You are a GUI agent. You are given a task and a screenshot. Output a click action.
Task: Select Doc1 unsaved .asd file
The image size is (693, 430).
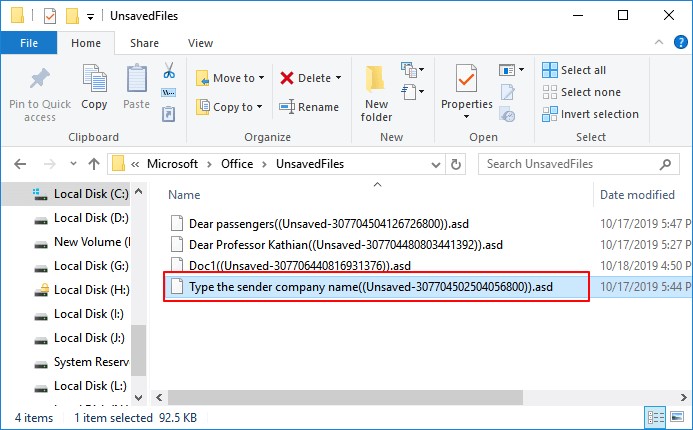[290, 266]
